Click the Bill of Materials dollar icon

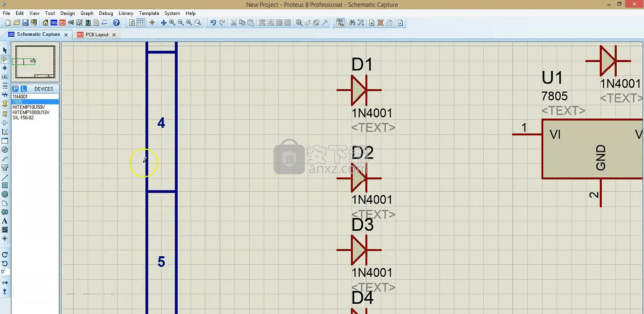pyautogui.click(x=97, y=23)
